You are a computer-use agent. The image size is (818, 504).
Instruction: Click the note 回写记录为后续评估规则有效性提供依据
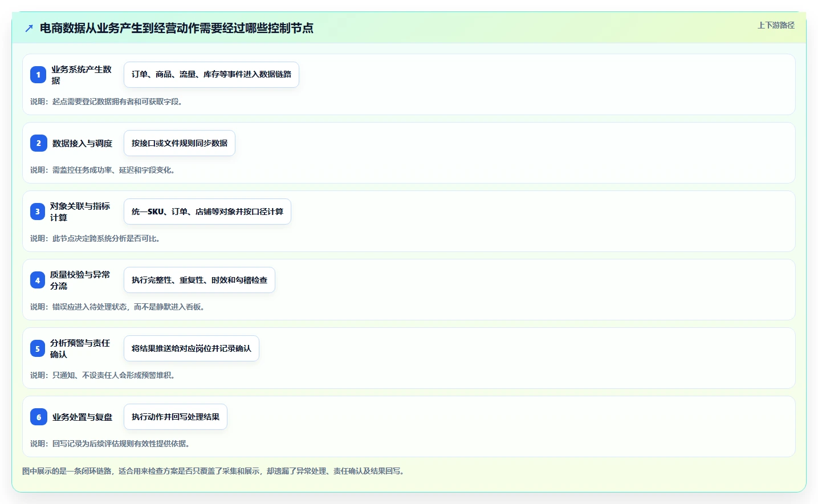(110, 444)
